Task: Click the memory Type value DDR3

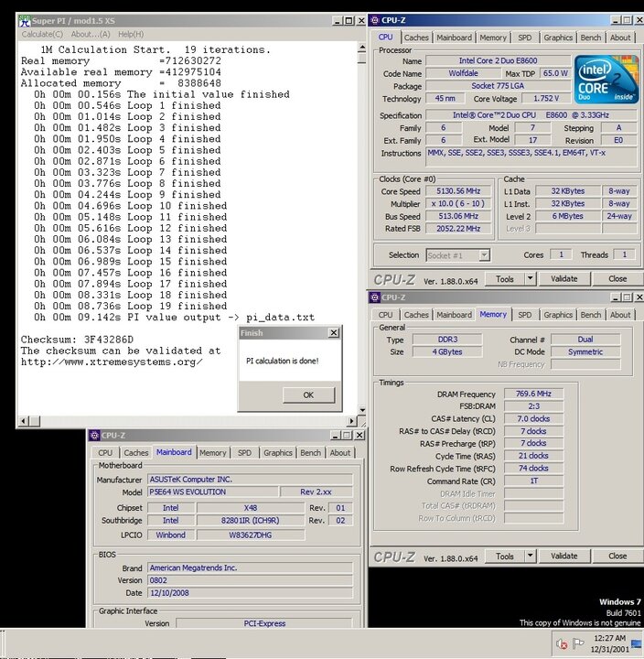Action: pos(447,340)
